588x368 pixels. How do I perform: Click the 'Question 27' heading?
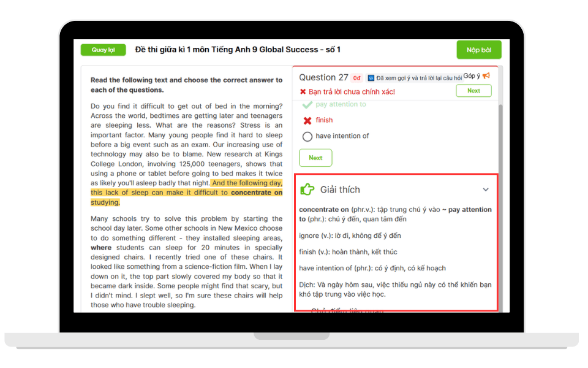(323, 77)
